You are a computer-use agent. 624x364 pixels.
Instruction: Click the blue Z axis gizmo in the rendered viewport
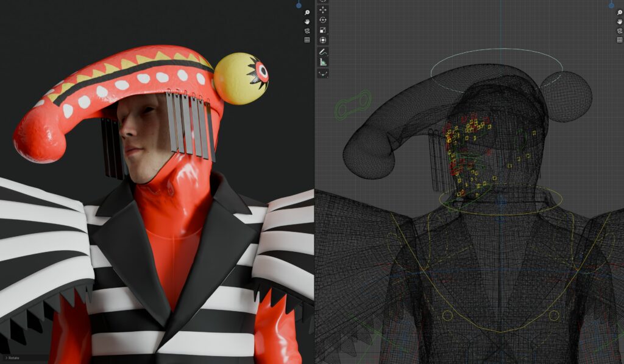299,4
